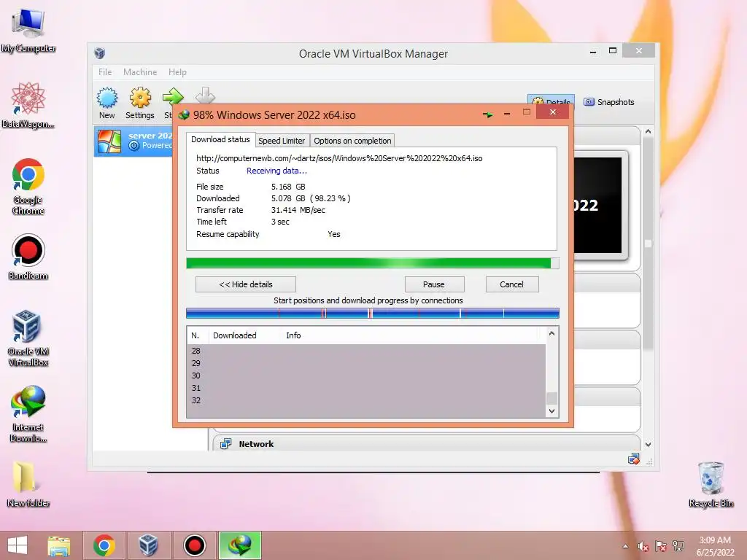Click the connections list scroll up arrow
Viewport: 747px width, 560px height.
[x=551, y=333]
